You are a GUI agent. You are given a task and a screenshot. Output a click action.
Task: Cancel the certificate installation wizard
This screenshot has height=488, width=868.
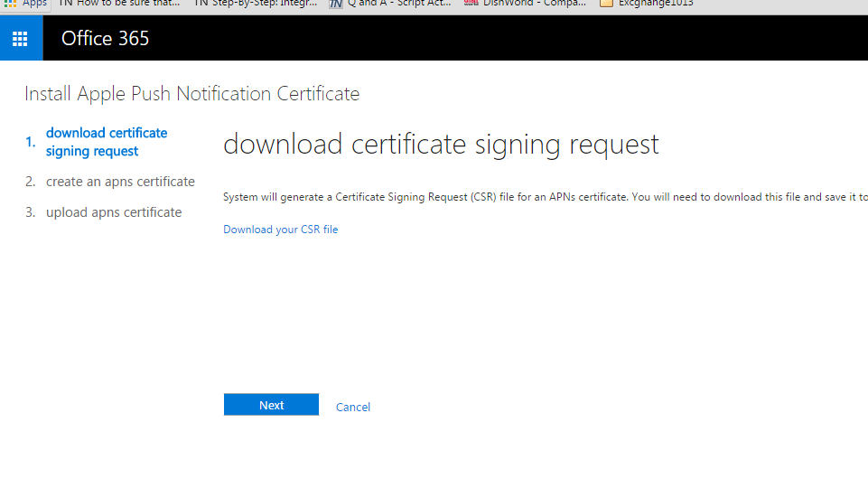click(352, 407)
